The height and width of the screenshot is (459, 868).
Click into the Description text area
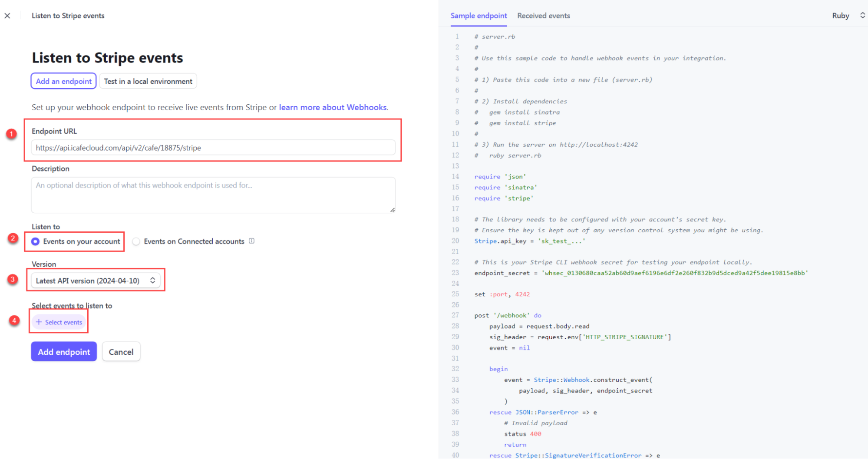[213, 195]
